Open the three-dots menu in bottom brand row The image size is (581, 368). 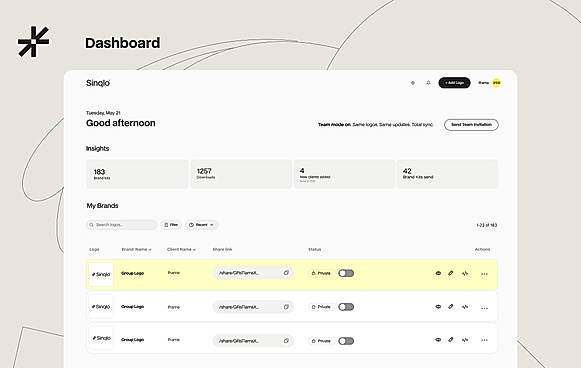tap(484, 340)
